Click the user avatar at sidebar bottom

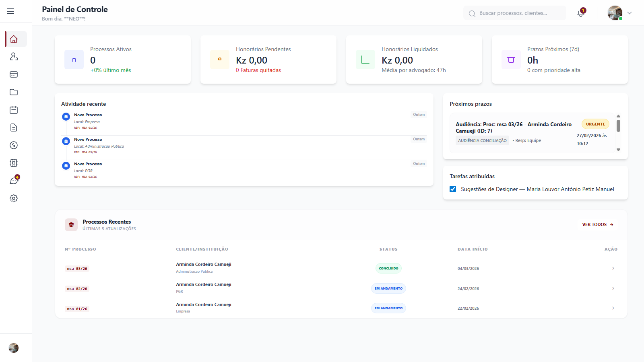[x=14, y=348]
